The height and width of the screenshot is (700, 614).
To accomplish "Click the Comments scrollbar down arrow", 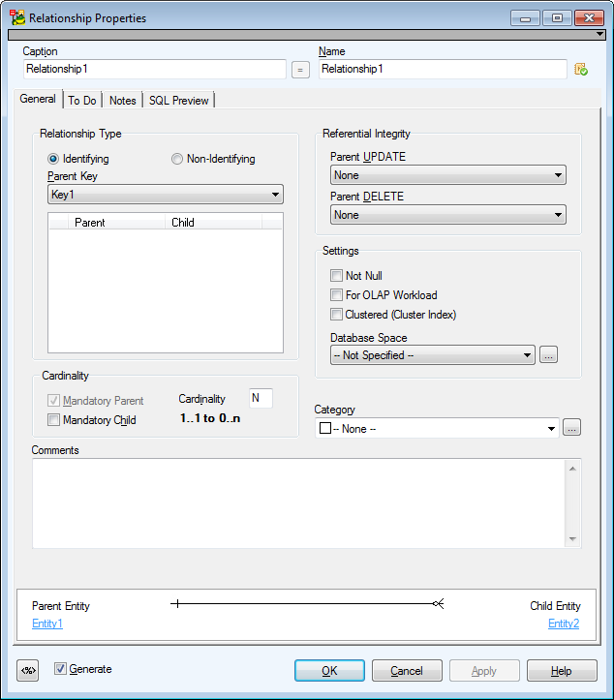I will [x=572, y=539].
